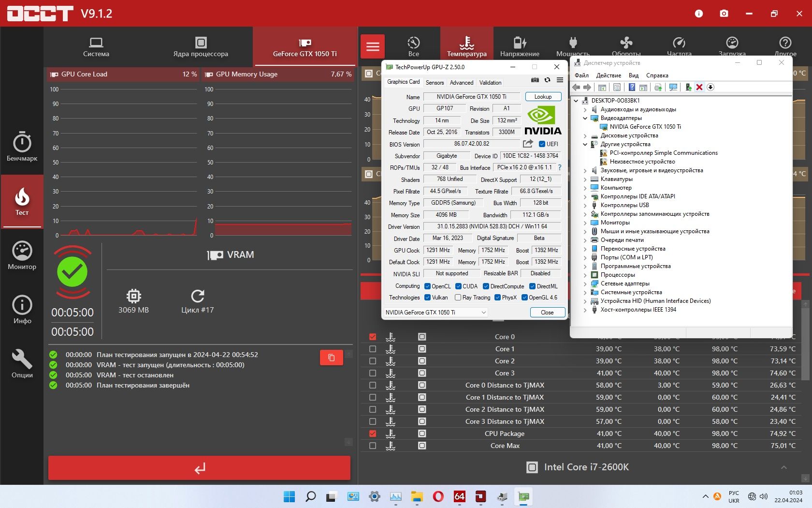Uncheck the Core 0 sensor checkbox

click(373, 337)
